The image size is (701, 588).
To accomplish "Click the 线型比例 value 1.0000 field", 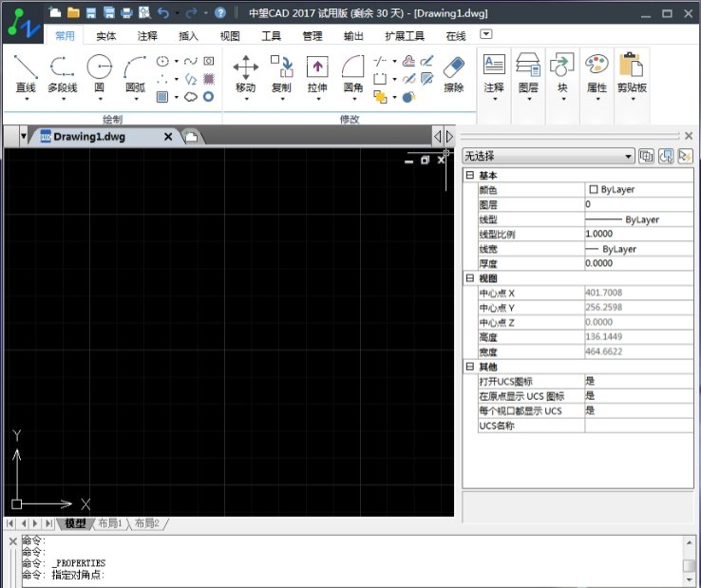I will (638, 234).
